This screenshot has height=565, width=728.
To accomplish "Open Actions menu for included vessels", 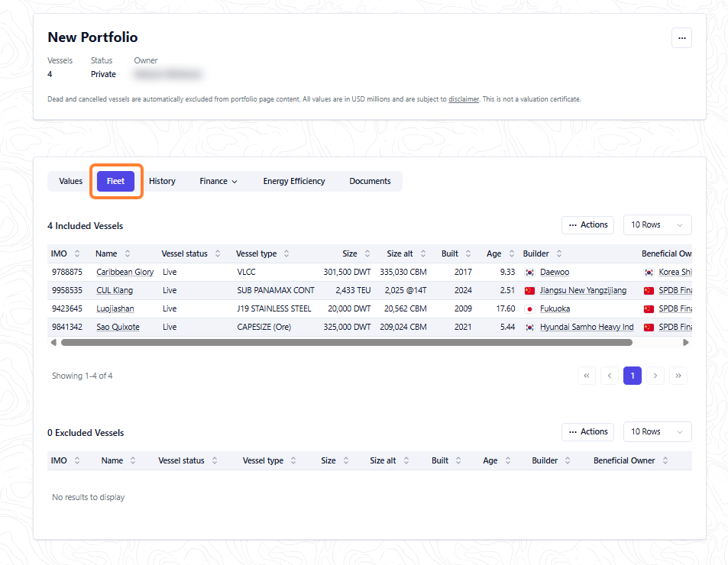I will coord(587,225).
